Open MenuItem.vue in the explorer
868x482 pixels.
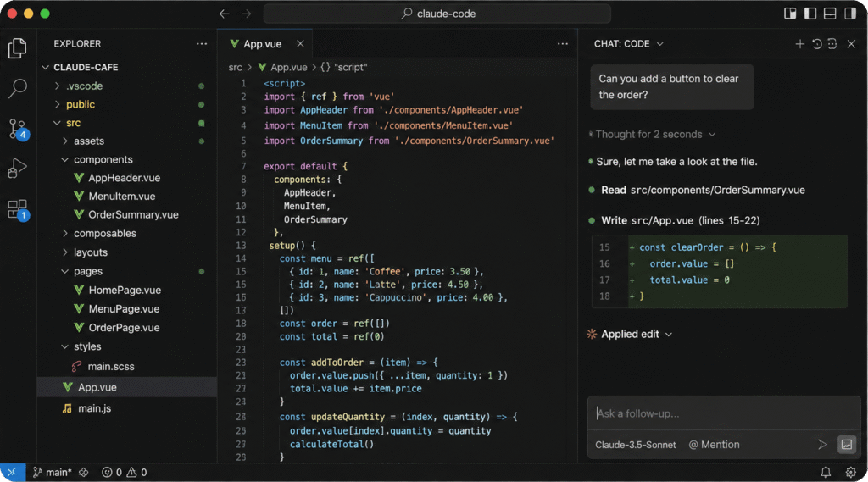click(x=122, y=196)
